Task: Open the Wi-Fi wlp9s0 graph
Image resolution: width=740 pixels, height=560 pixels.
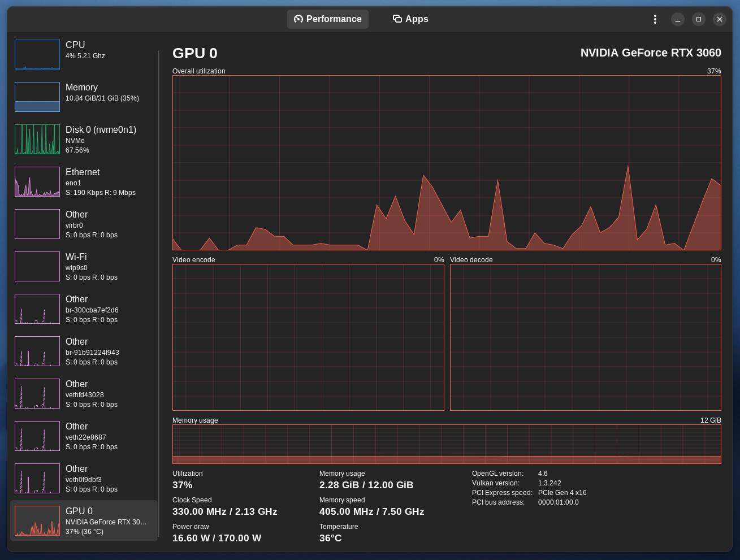Action: [x=37, y=266]
